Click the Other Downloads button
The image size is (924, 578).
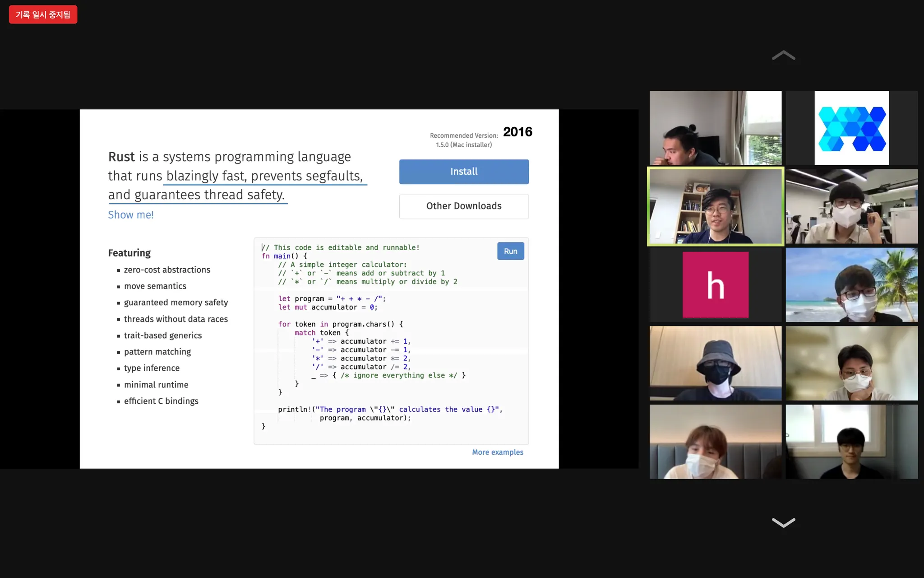[464, 206]
